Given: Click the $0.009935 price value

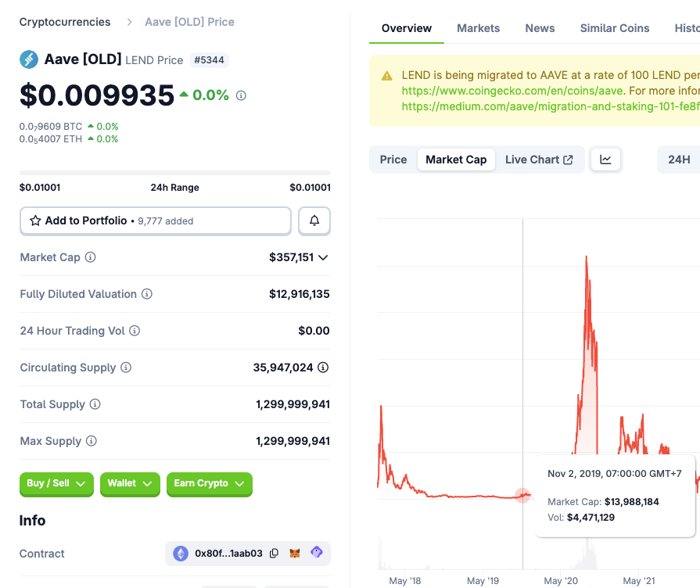Looking at the screenshot, I should [x=97, y=95].
